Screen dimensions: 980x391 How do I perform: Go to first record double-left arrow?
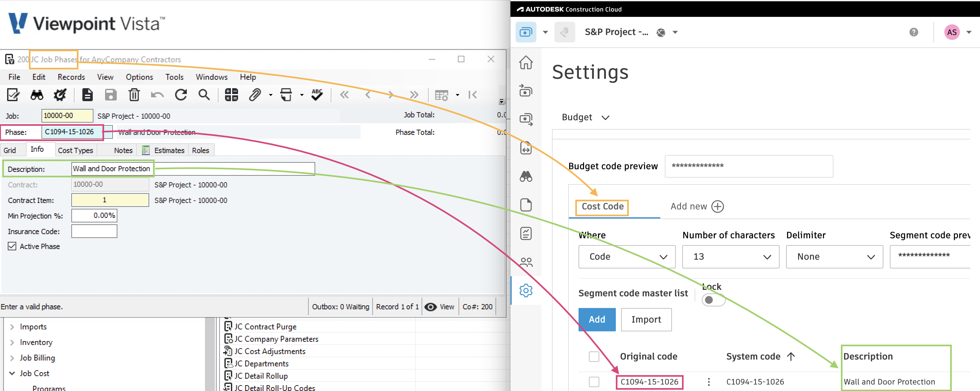tap(344, 95)
